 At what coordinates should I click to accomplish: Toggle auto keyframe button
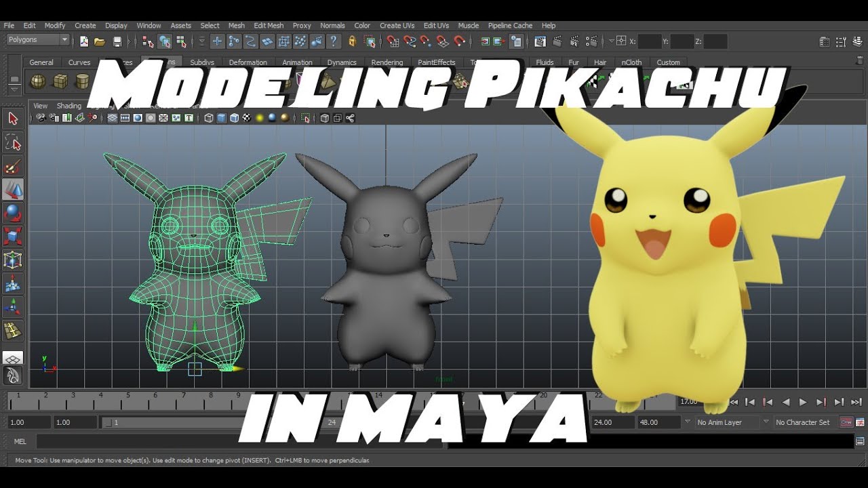pos(846,422)
